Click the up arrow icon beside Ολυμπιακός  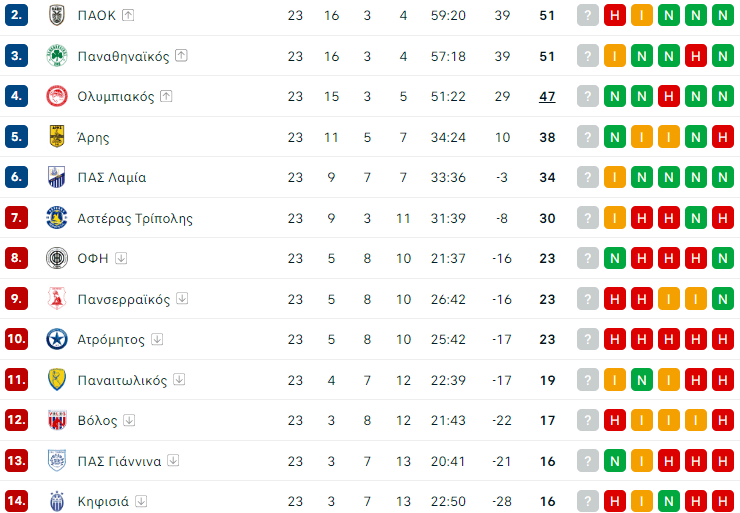tap(166, 97)
